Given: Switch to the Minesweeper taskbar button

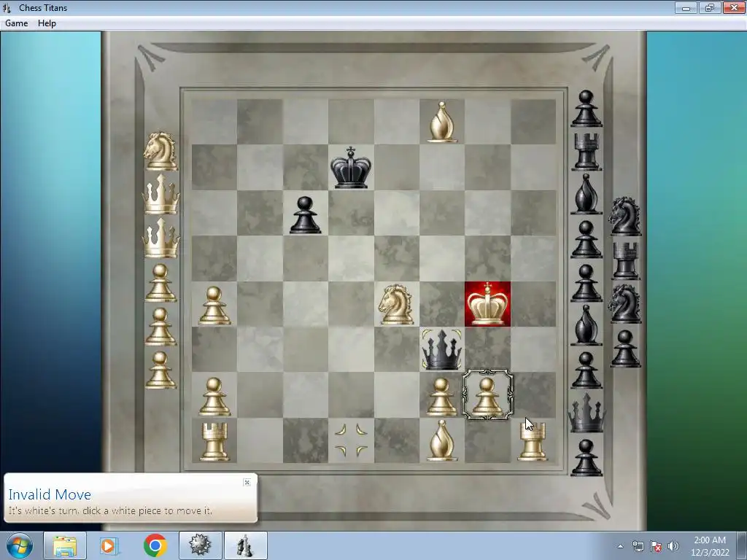Looking at the screenshot, I should point(201,545).
